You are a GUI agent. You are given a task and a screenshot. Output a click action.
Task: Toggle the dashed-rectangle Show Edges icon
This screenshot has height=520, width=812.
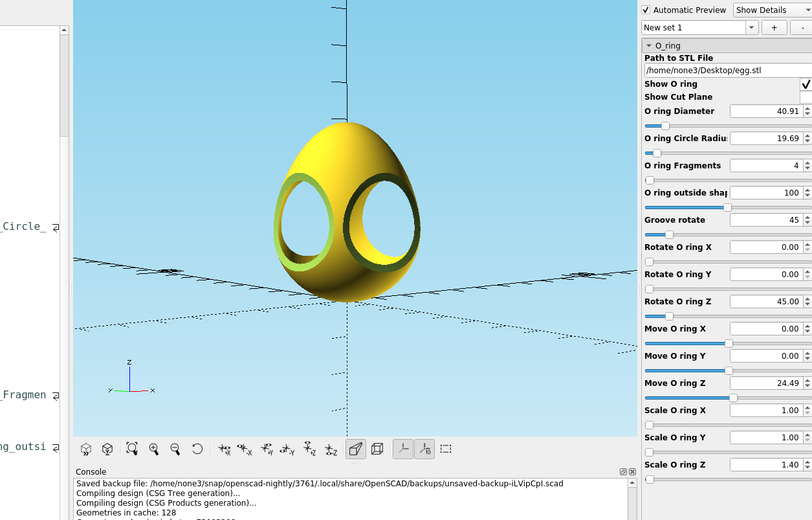pos(446,449)
